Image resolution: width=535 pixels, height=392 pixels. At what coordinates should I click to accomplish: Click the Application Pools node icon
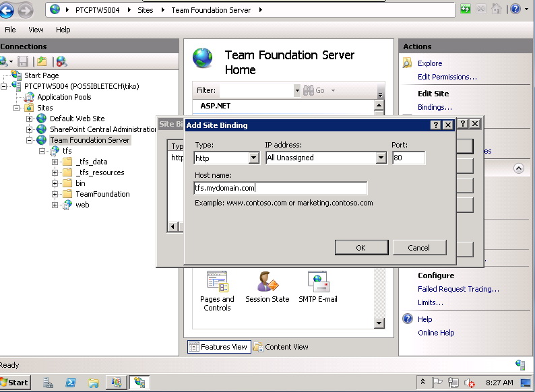(29, 97)
